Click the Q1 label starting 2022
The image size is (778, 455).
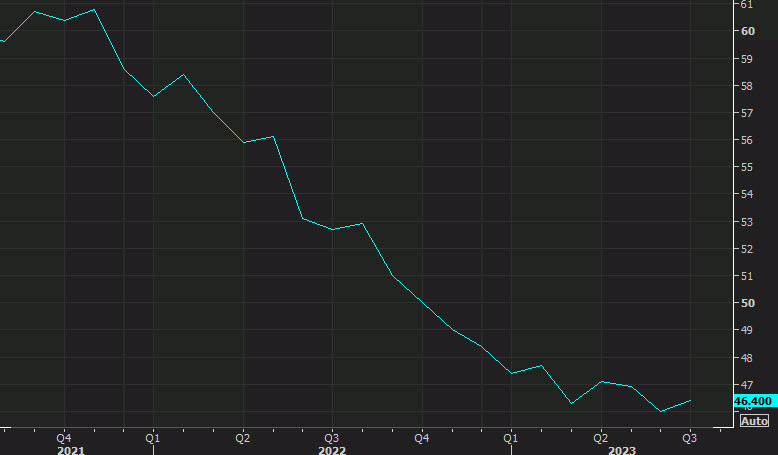(153, 439)
